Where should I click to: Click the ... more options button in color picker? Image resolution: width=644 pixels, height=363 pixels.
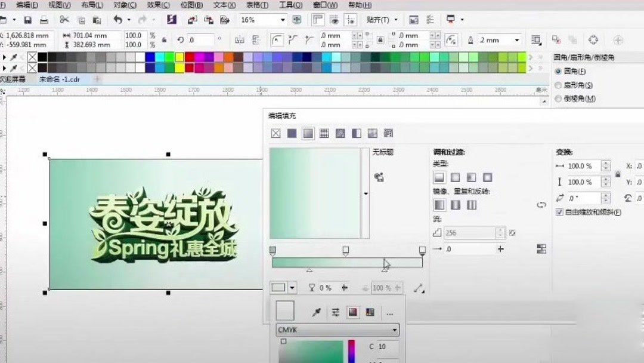(389, 312)
